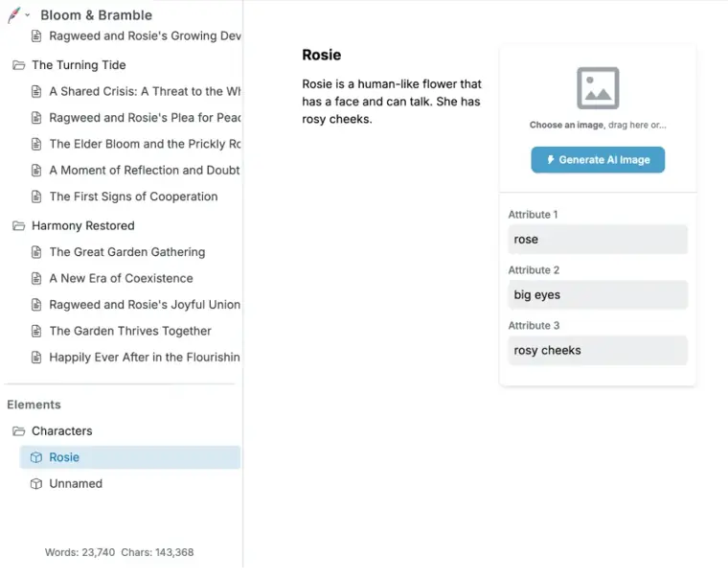Click document icon of A Shared Crisis
This screenshot has height=580, width=728.
point(36,92)
